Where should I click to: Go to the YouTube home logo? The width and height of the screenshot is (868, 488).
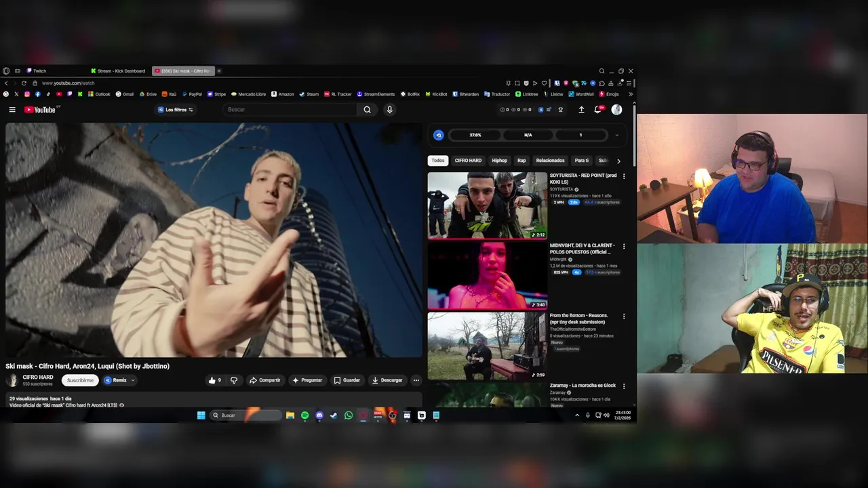[x=41, y=110]
